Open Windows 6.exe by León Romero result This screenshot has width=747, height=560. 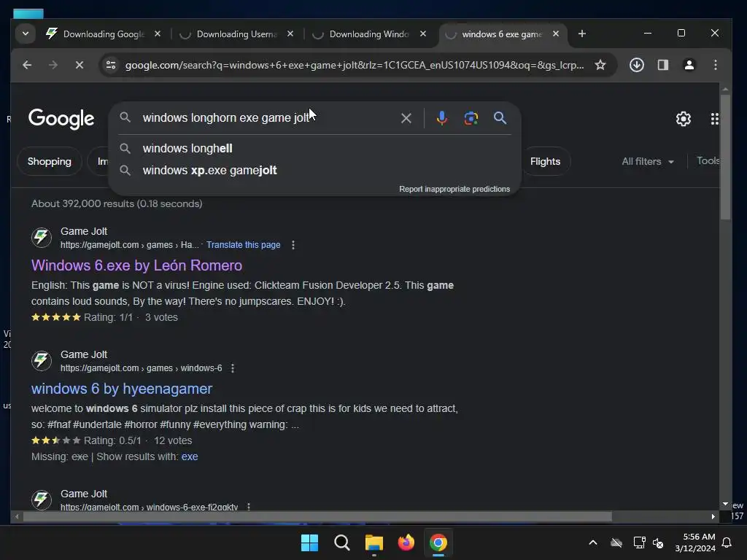tap(136, 265)
